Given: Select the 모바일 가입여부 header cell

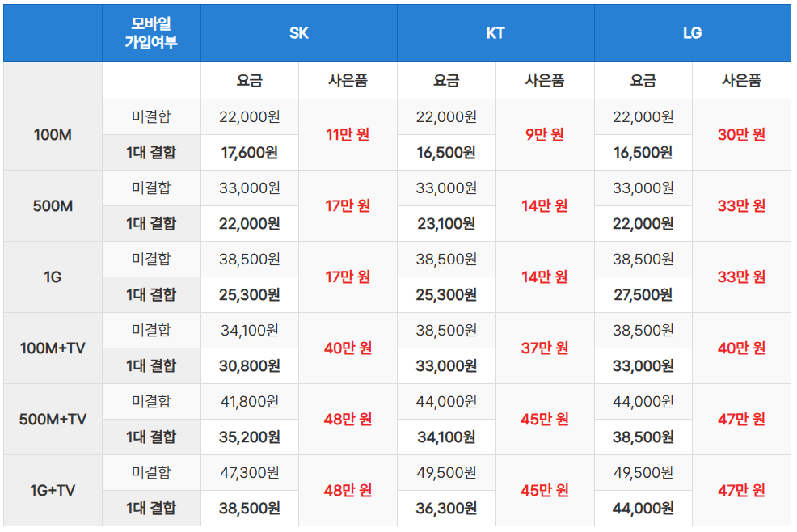Looking at the screenshot, I should (151, 33).
